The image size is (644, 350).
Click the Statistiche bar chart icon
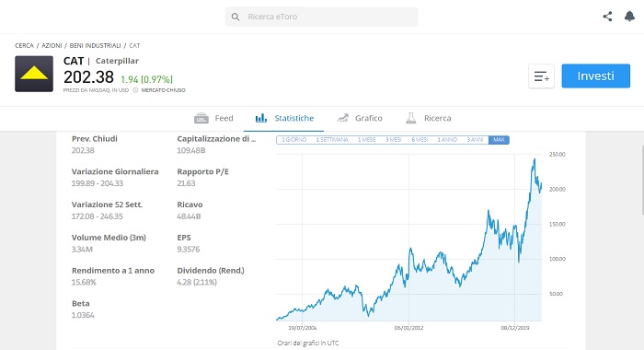pyautogui.click(x=260, y=118)
